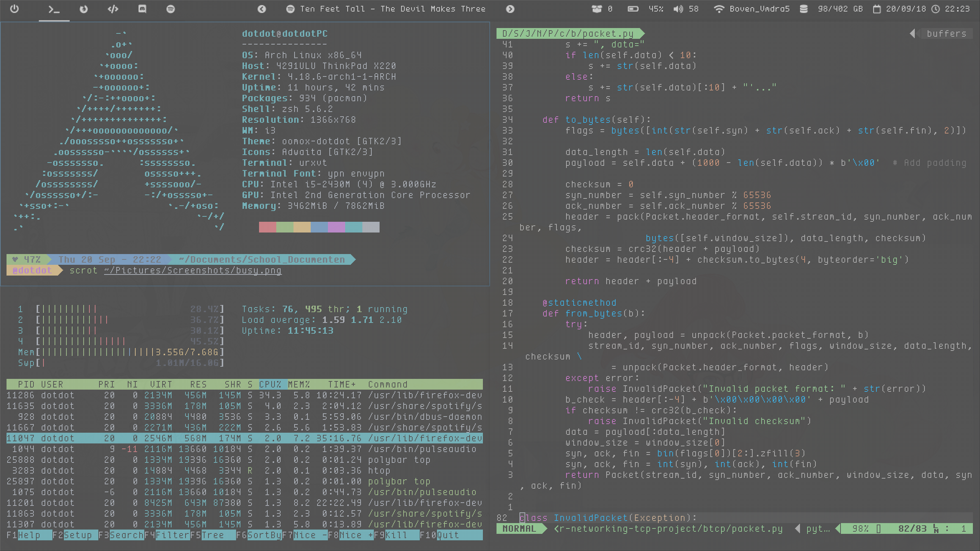This screenshot has height=551, width=980.
Task: Click the Spotify icon beside song title
Action: pos(290,9)
